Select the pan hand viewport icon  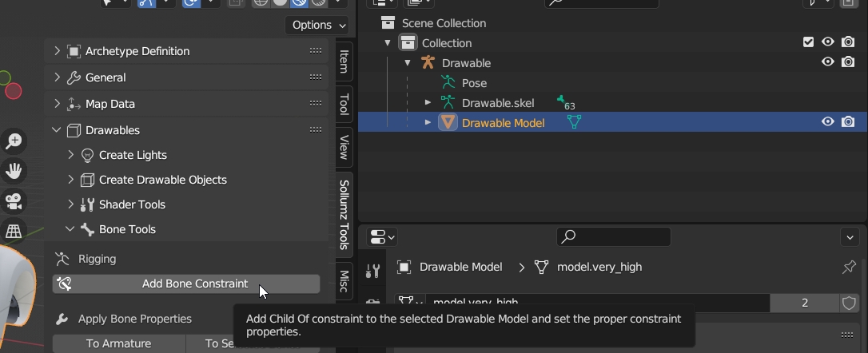14,171
